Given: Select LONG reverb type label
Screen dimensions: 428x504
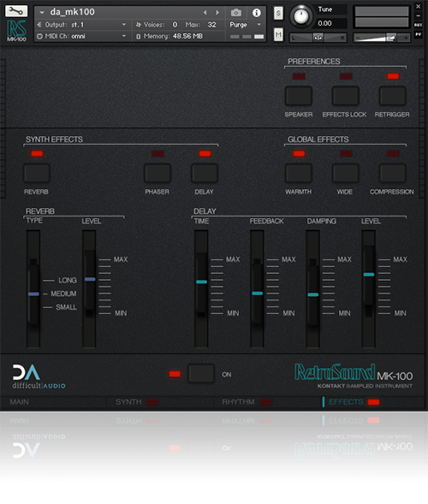Looking at the screenshot, I should coord(68,281).
